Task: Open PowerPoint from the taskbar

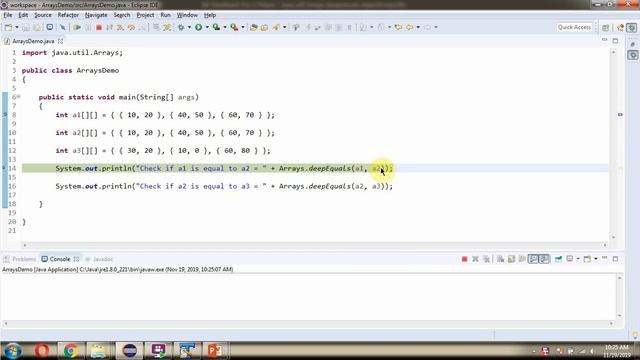Action: [x=215, y=350]
